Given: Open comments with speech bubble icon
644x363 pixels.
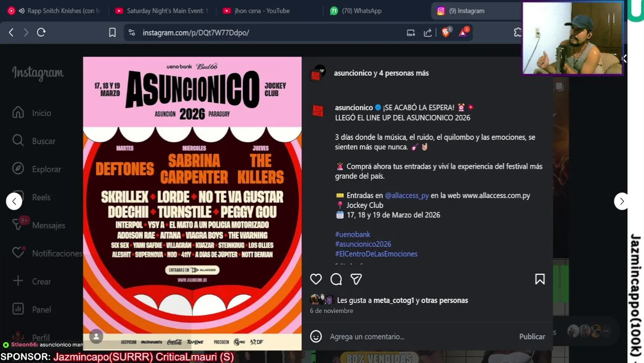Looking at the screenshot, I should tap(336, 279).
